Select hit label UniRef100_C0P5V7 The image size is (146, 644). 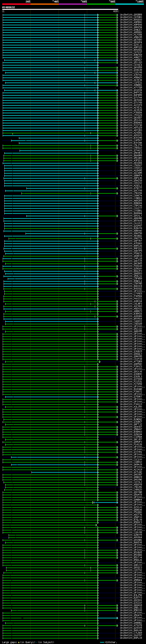(x=131, y=140)
